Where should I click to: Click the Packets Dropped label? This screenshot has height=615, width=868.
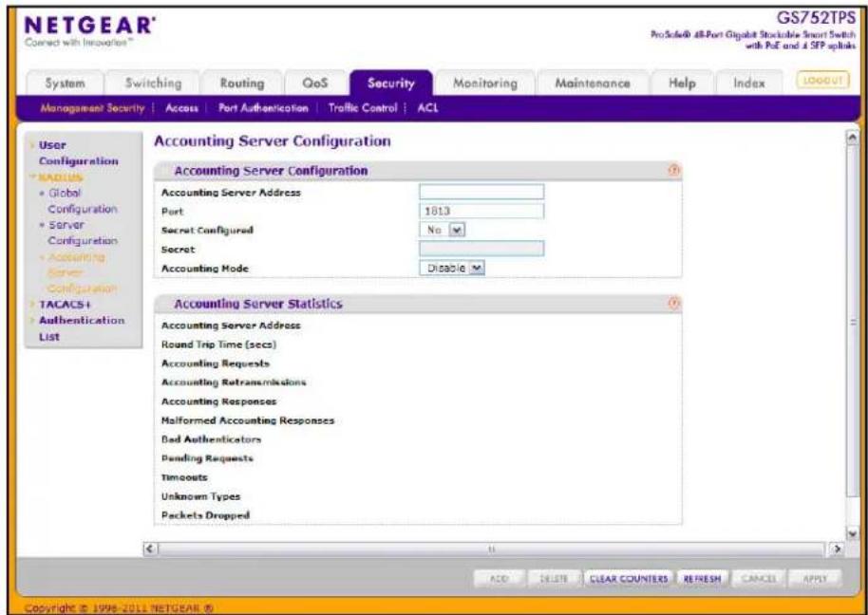pos(205,515)
